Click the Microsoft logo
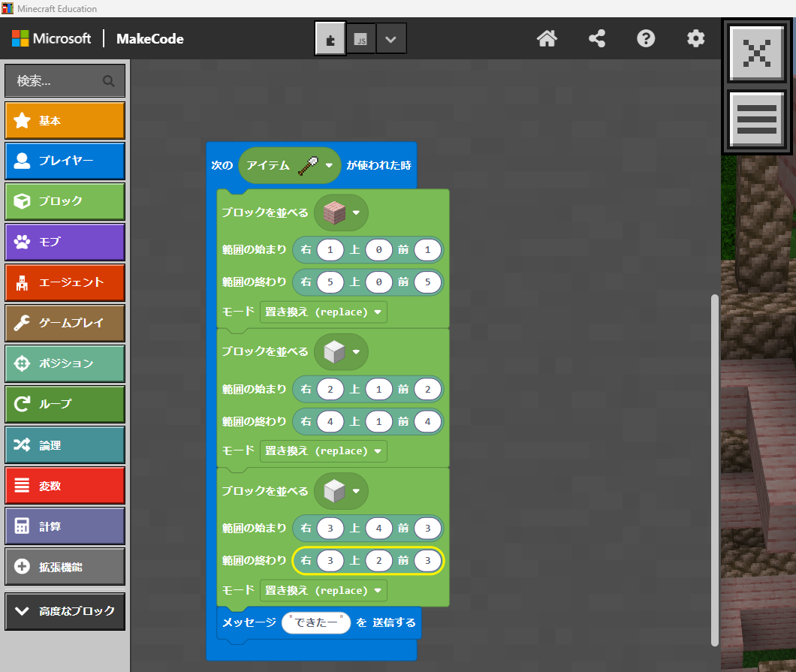796x672 pixels. click(x=51, y=38)
